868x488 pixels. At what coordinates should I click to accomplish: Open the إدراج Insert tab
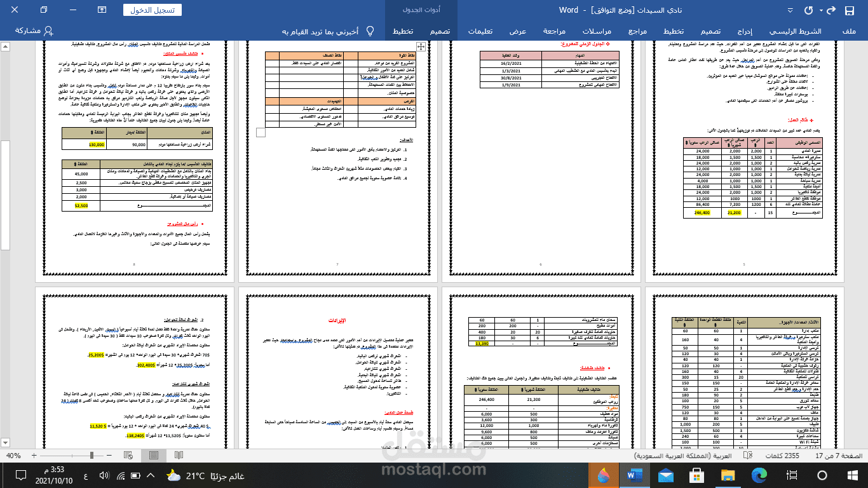(x=743, y=31)
